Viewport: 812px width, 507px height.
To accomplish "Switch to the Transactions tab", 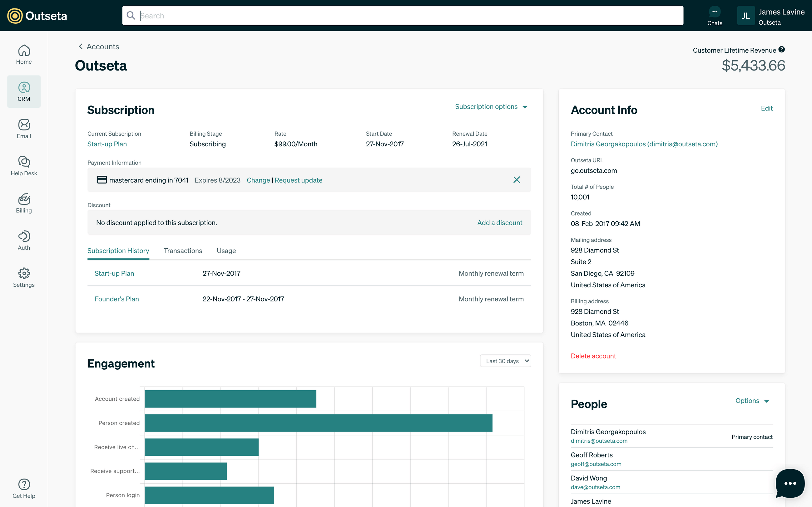I will point(183,251).
